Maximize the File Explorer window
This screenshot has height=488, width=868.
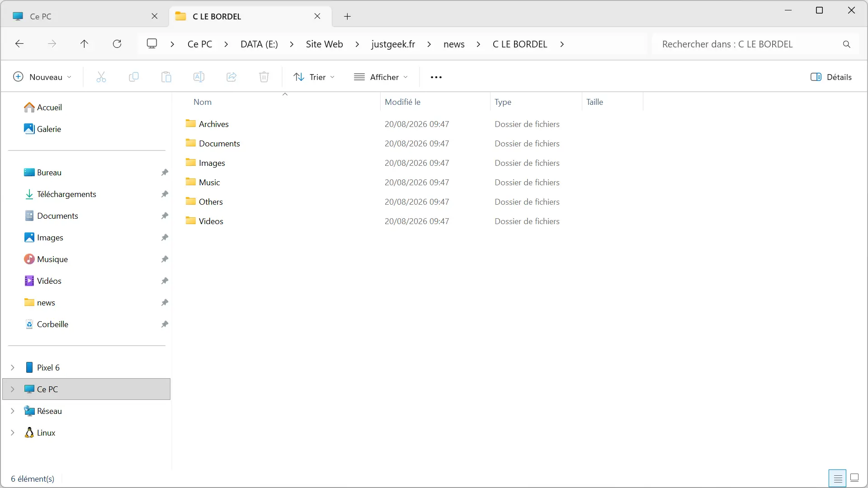click(x=819, y=10)
